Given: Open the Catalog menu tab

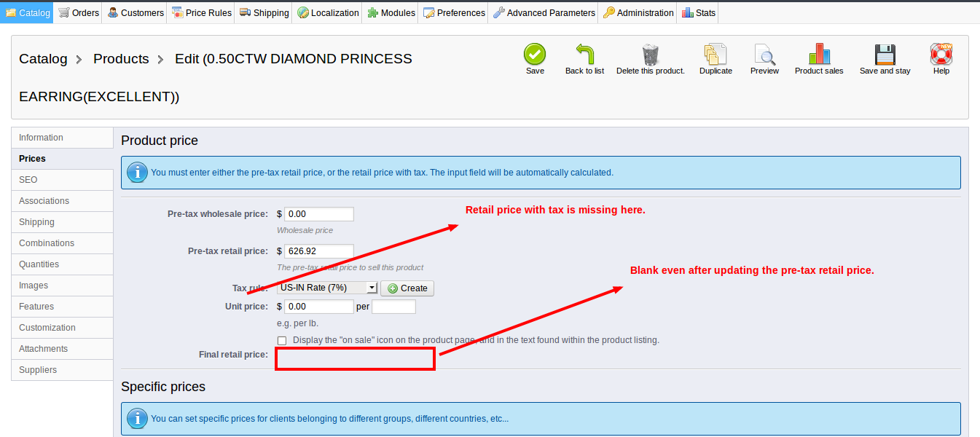Looking at the screenshot, I should 28,12.
